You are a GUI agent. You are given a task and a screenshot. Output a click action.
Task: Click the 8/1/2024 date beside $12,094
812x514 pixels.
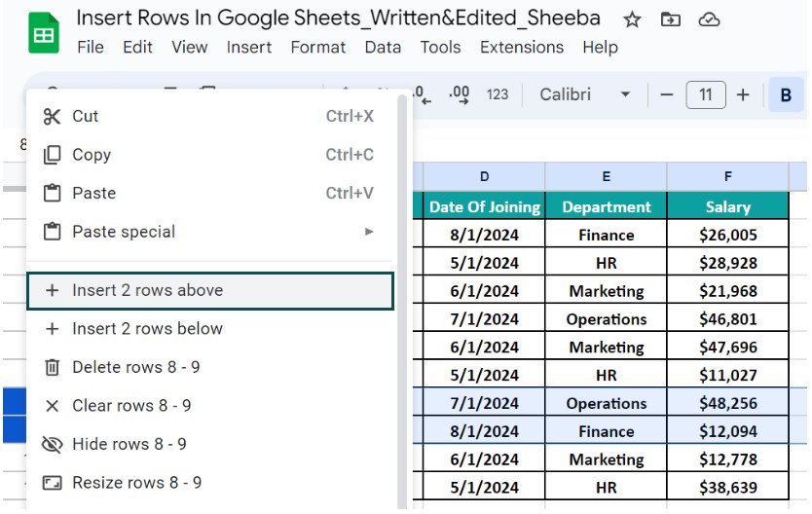click(484, 430)
